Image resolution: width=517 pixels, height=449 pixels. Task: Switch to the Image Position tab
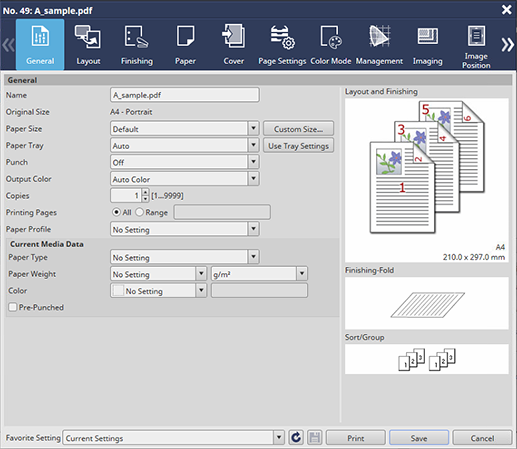476,44
